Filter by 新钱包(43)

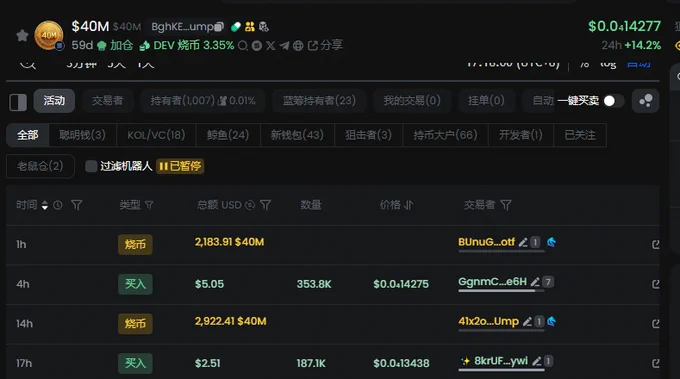click(x=297, y=135)
